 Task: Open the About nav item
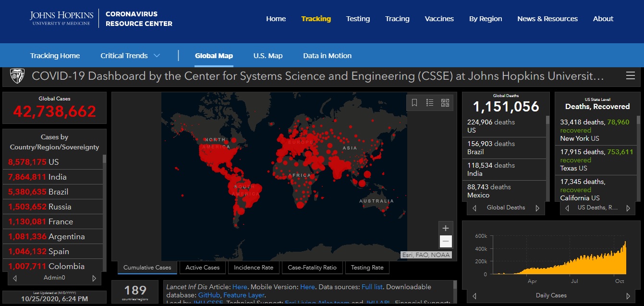click(x=603, y=19)
